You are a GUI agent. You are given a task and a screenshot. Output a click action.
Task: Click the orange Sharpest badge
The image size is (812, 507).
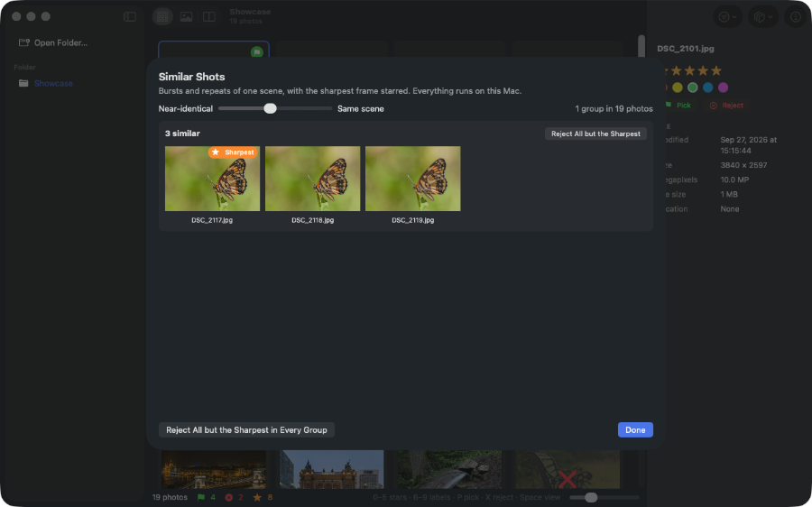coord(233,152)
